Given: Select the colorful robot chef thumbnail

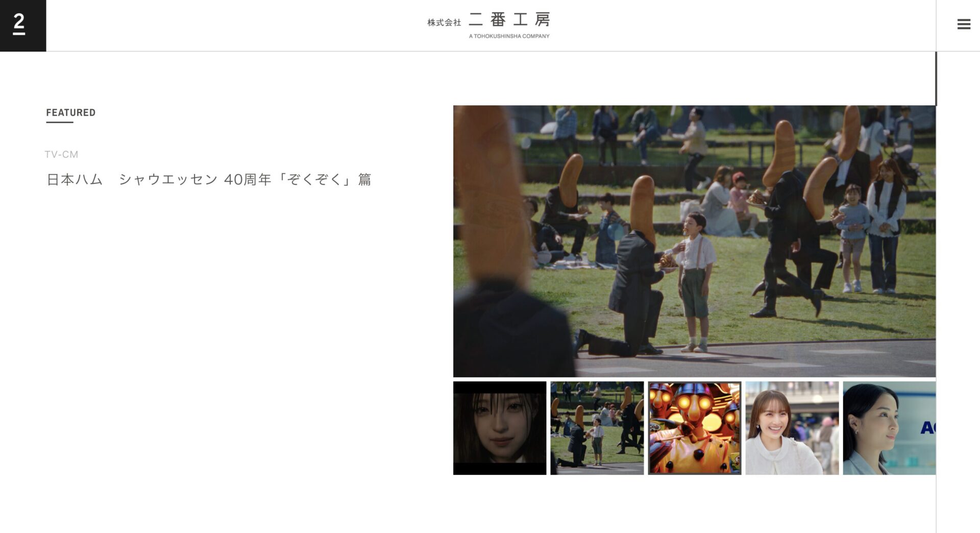Looking at the screenshot, I should point(694,428).
